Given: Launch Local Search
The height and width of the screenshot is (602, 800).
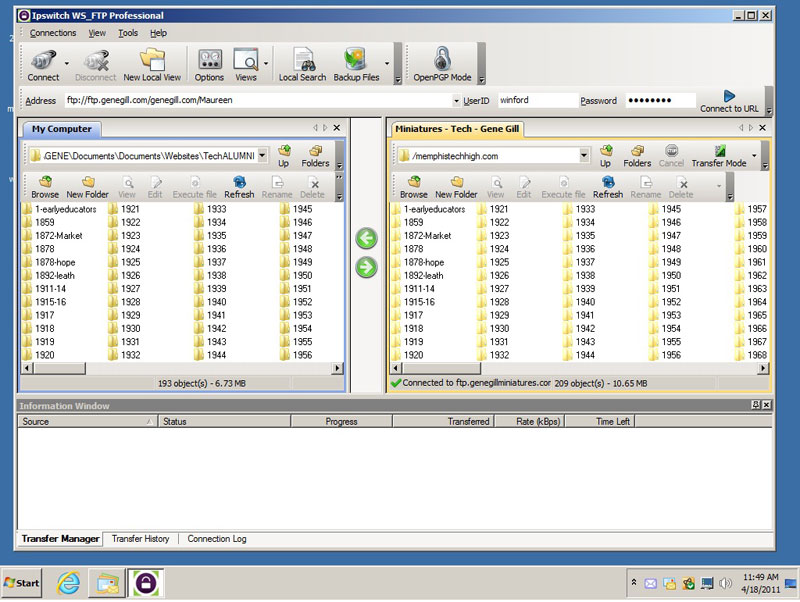Looking at the screenshot, I should coord(302,65).
